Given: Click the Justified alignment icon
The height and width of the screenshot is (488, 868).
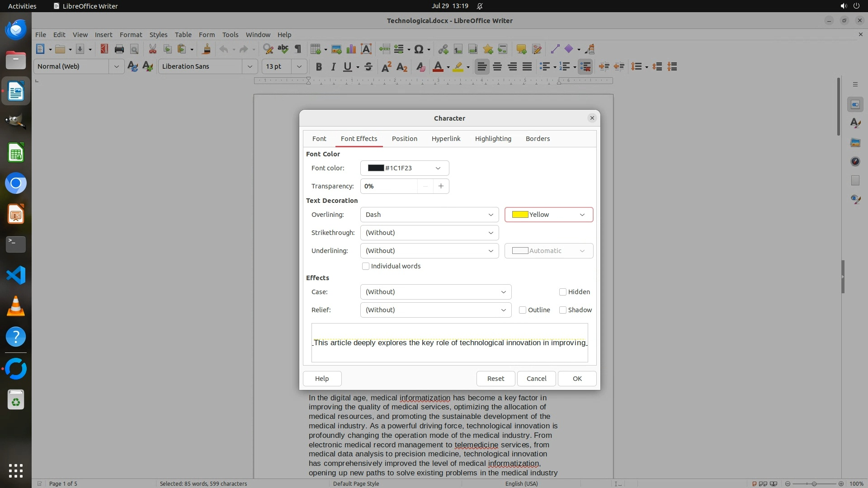Looking at the screenshot, I should [x=527, y=67].
